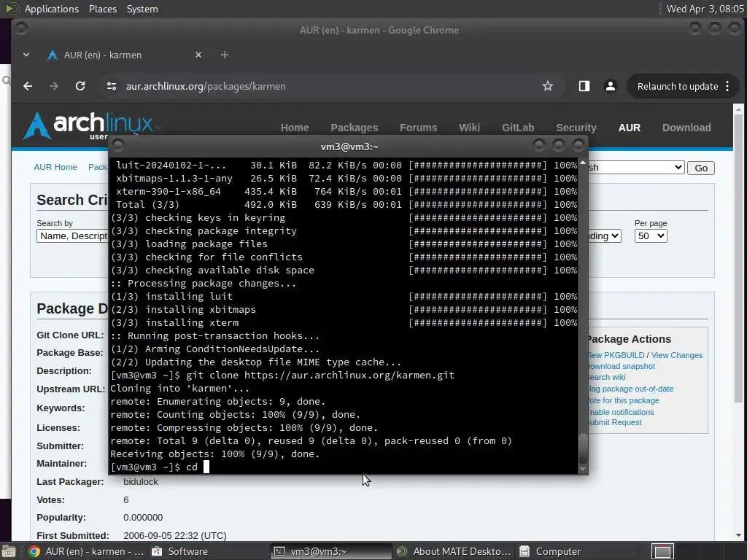Screen dimensions: 747x560
Task: Click the Search wiki link
Action: tap(607, 377)
